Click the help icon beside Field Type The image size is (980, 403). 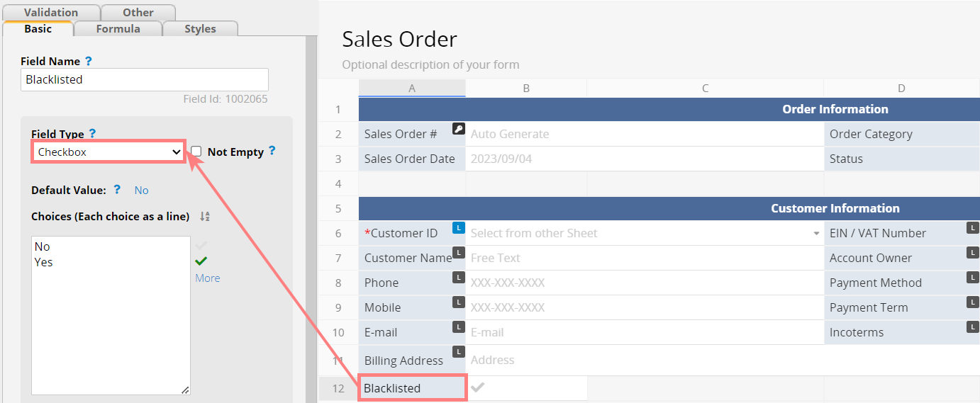93,134
